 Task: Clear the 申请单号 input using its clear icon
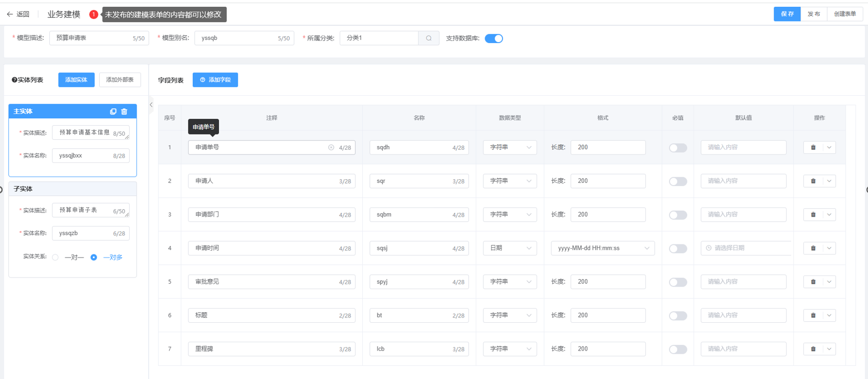pyautogui.click(x=331, y=148)
